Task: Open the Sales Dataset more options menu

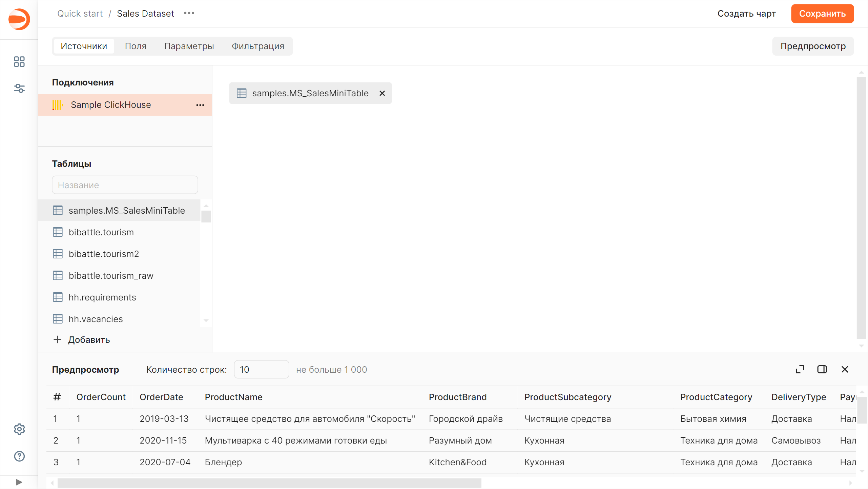Action: point(189,13)
